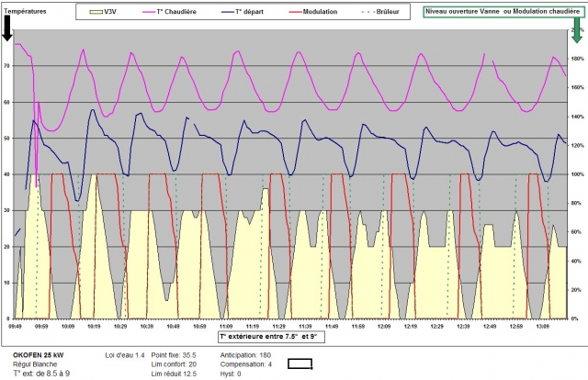Viewport: 588px width, 380px height.
Task: Click the 100% label on right axis
Action: tap(577, 173)
